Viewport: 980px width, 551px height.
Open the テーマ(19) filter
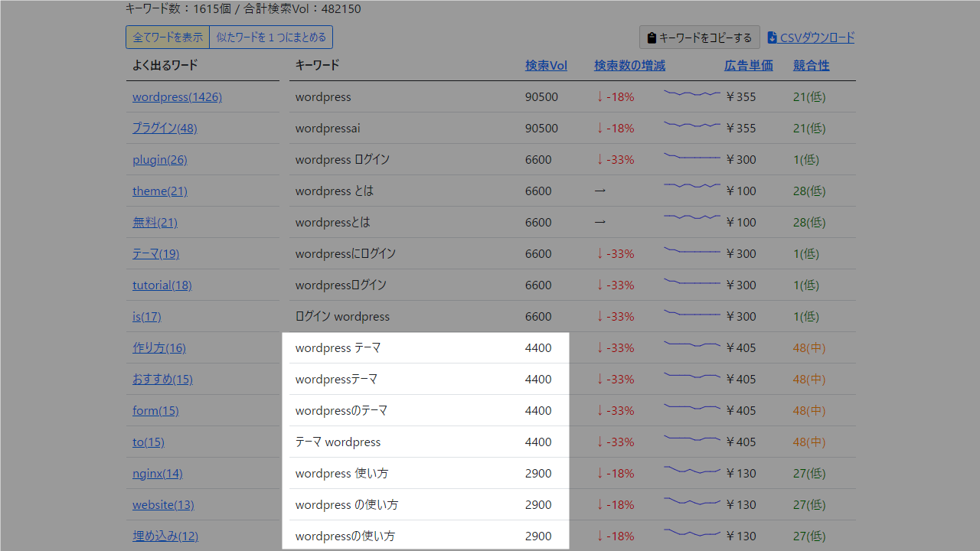[x=155, y=253]
